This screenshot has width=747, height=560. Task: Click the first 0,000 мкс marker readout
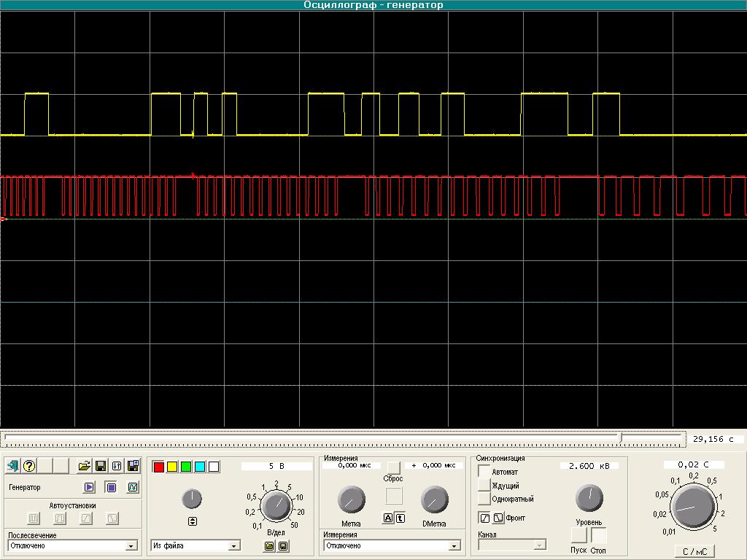[352, 465]
